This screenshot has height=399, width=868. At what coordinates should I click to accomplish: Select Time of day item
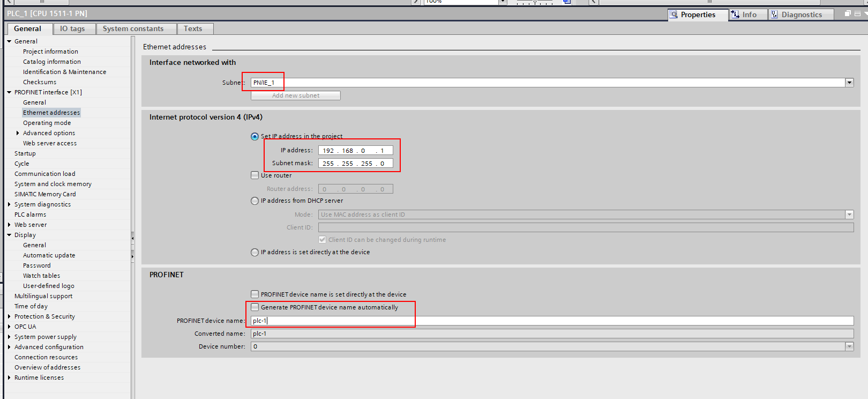click(x=31, y=306)
